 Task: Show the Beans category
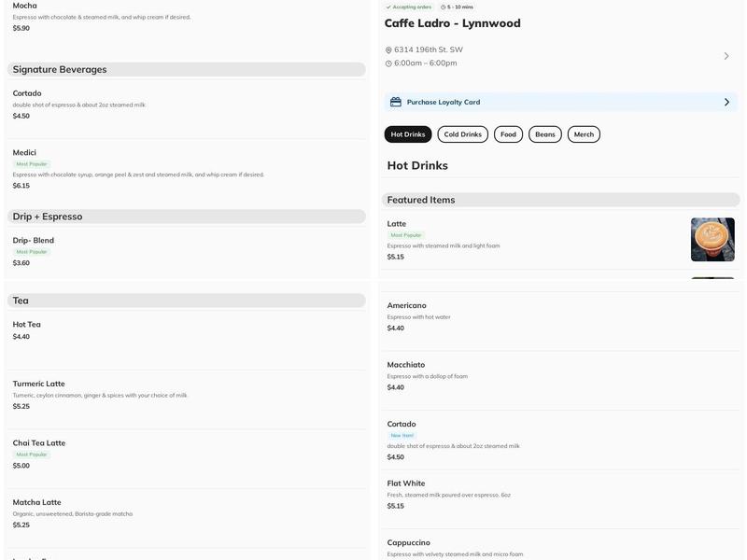(545, 134)
